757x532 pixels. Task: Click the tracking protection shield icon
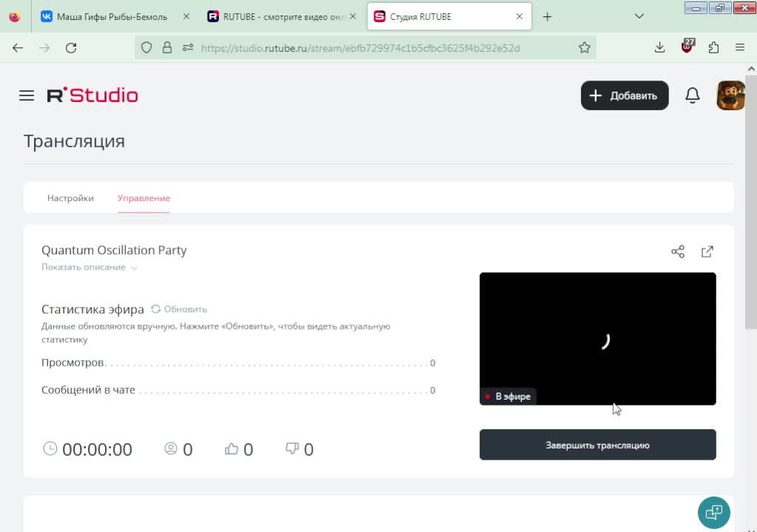point(146,47)
